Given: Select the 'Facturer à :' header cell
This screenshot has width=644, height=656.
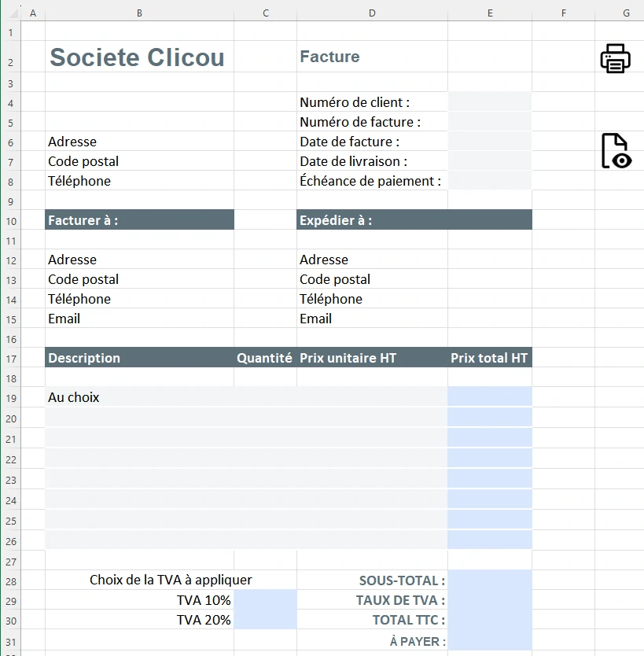Looking at the screenshot, I should [x=139, y=220].
